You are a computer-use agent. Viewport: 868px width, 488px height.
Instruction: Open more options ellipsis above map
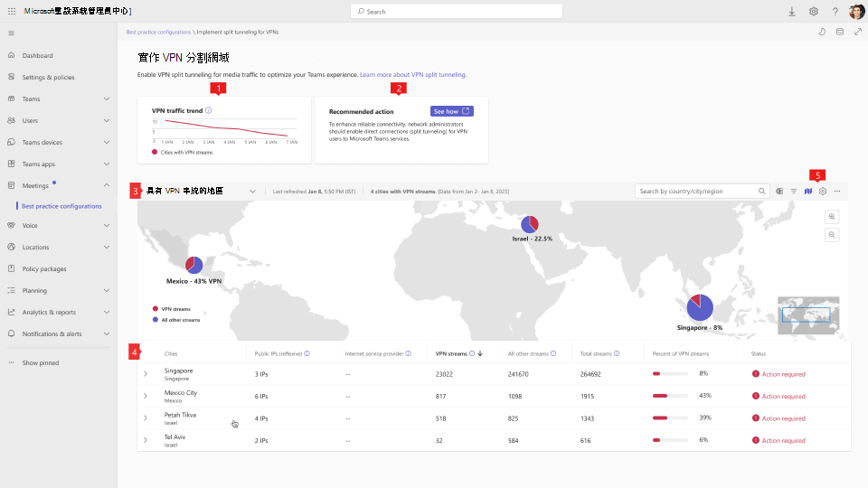click(x=837, y=191)
